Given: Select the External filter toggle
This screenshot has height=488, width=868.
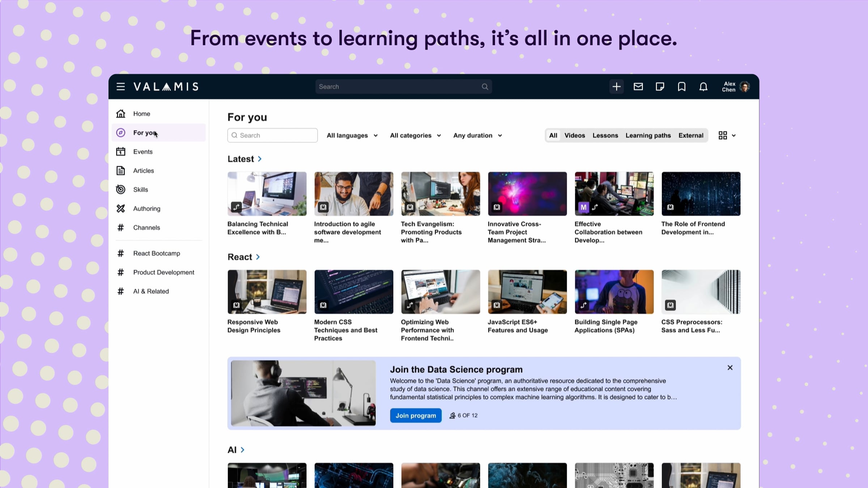Looking at the screenshot, I should [x=690, y=136].
